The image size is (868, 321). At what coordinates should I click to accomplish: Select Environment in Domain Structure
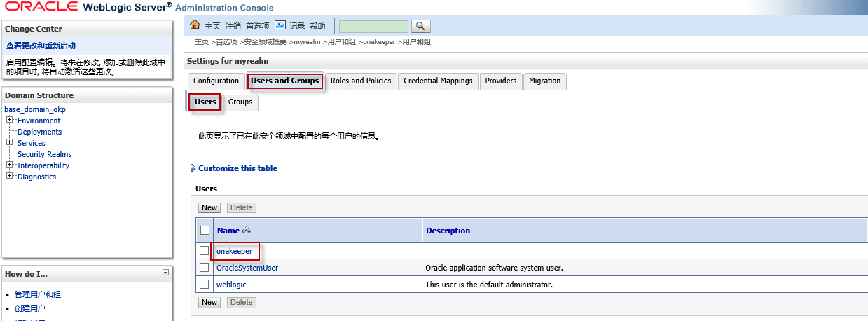pos(39,121)
